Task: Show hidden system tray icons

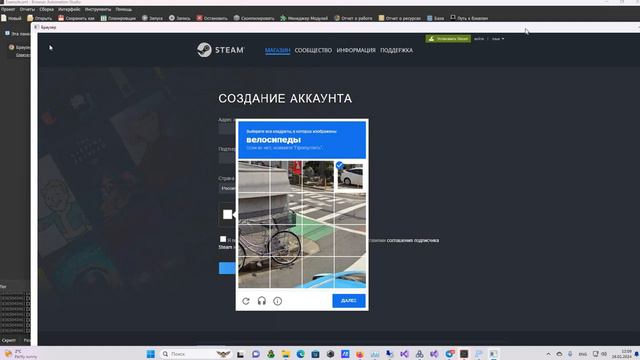Action: [x=548, y=354]
